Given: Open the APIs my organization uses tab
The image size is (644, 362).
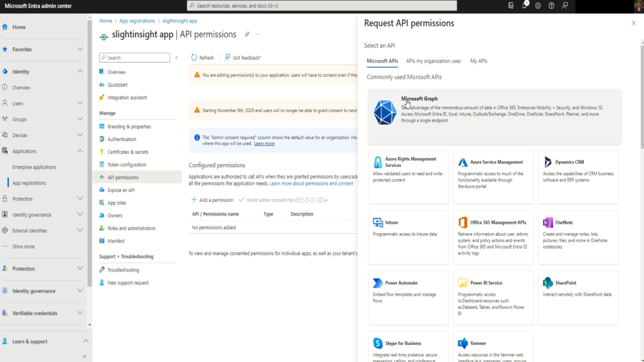Looking at the screenshot, I should coord(433,61).
